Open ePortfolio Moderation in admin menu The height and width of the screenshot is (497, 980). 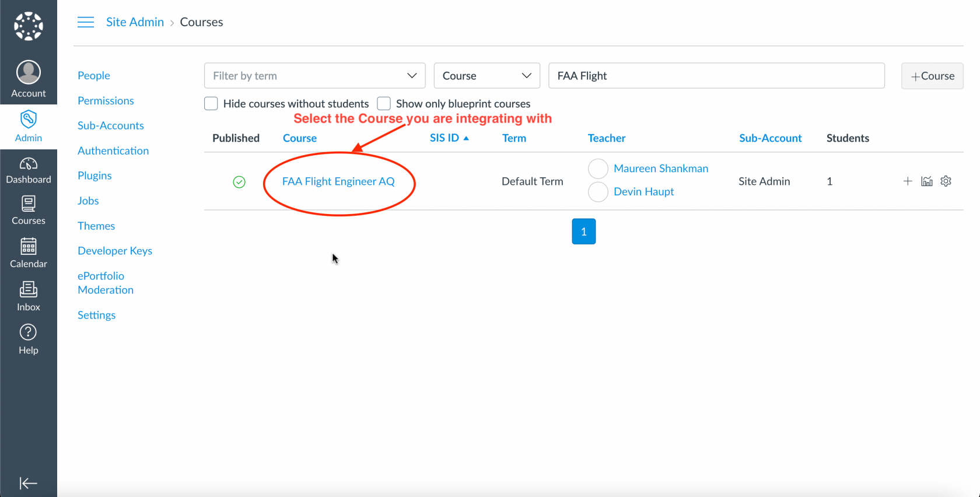106,283
